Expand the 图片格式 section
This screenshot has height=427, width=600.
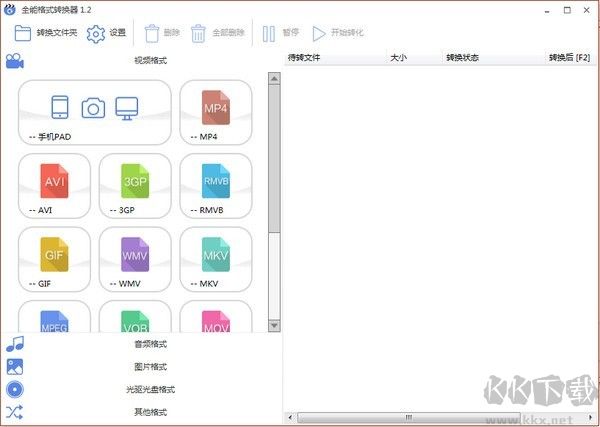141,367
